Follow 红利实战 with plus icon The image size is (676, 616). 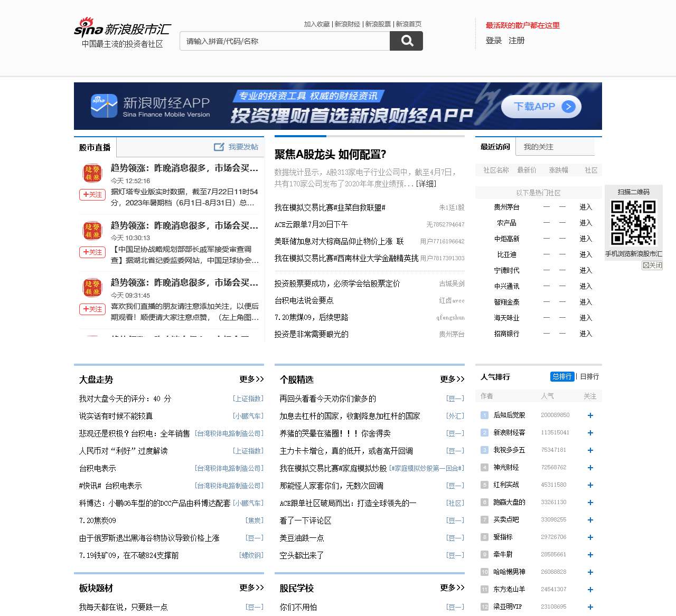pos(590,485)
